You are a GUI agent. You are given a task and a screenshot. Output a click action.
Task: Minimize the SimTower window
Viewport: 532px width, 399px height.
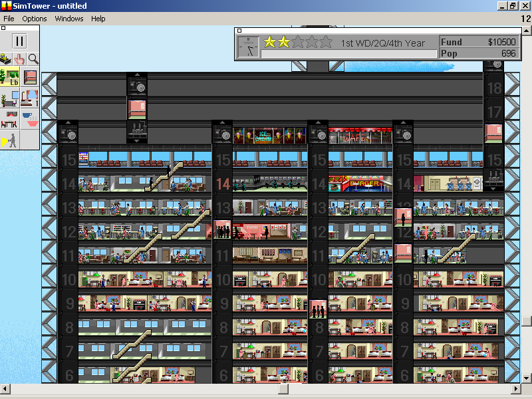[x=502, y=6]
